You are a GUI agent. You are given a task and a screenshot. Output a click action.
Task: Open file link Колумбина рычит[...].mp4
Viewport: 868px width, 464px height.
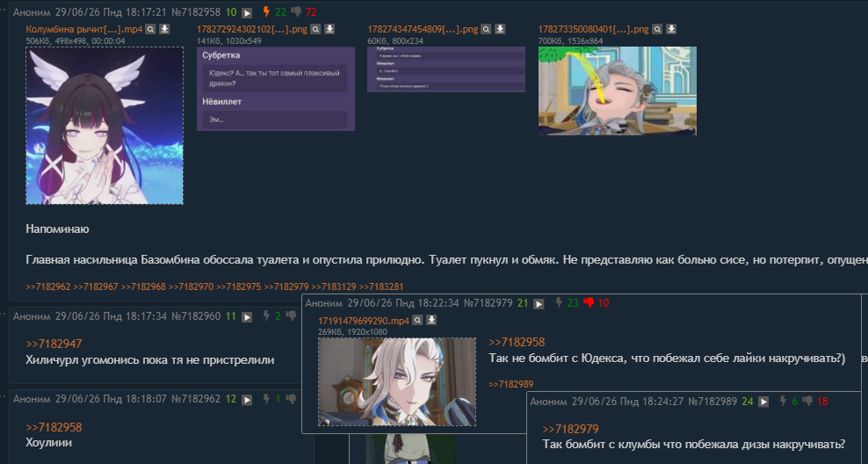click(84, 29)
